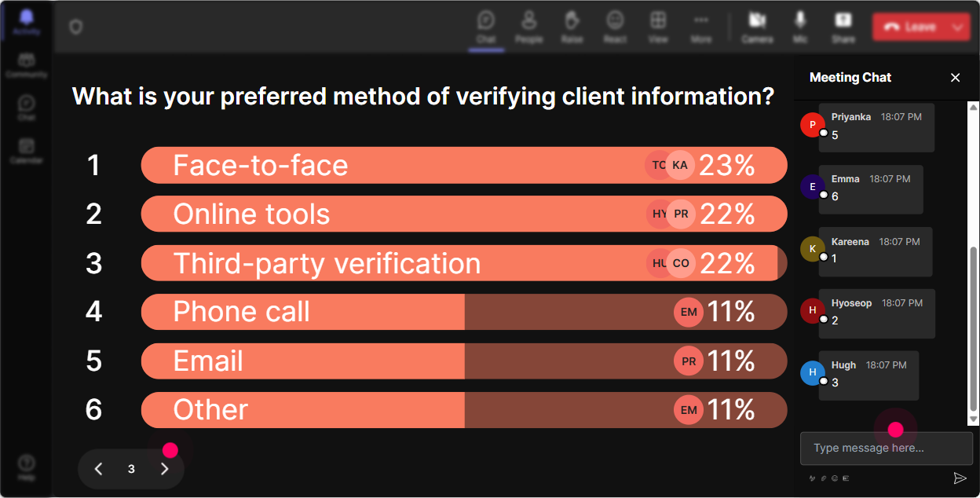Open Kareena's avatar in chat
This screenshot has height=498, width=980.
(813, 248)
